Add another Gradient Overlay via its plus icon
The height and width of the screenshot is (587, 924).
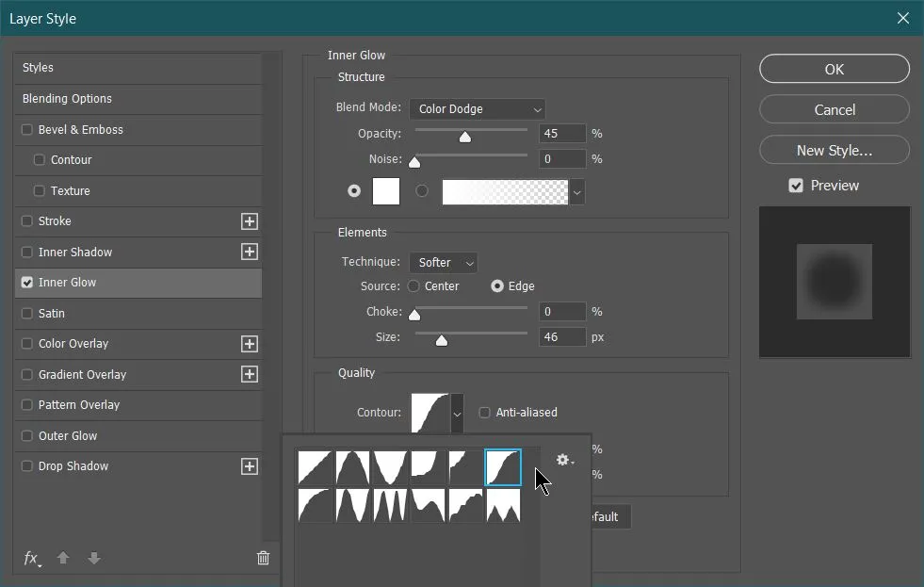point(249,374)
